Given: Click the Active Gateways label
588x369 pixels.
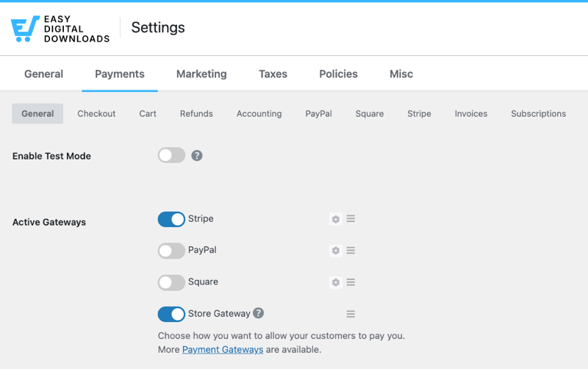Looking at the screenshot, I should pos(49,222).
